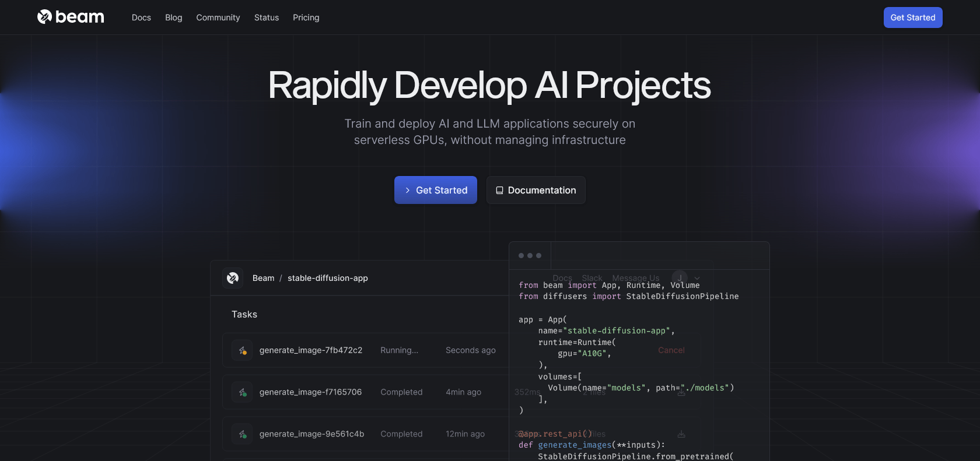The height and width of the screenshot is (461, 980).
Task: Click the Cancel link on running task
Action: (x=671, y=350)
